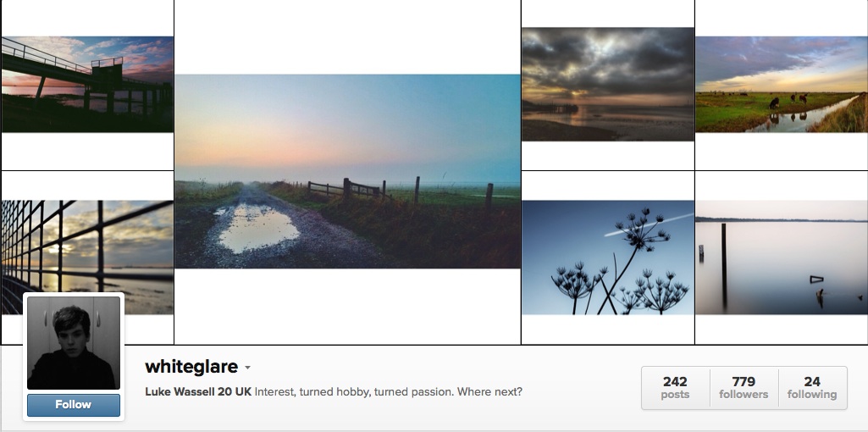Open the cows grazing by canal photo
The image size is (868, 432).
click(781, 84)
